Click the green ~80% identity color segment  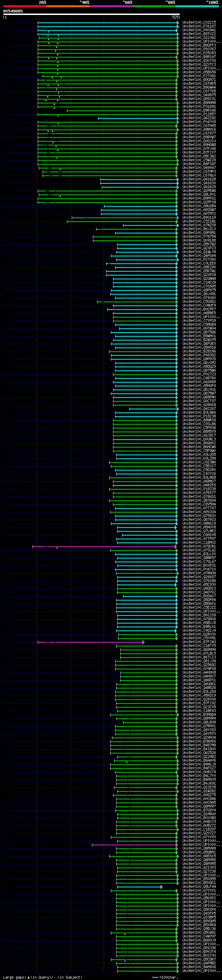click(x=154, y=7)
